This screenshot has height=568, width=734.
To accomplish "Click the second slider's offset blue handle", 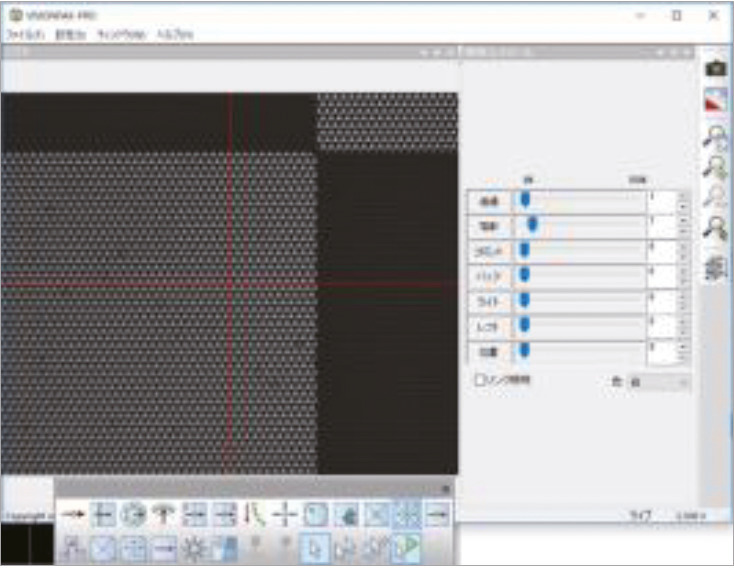I will 533,225.
